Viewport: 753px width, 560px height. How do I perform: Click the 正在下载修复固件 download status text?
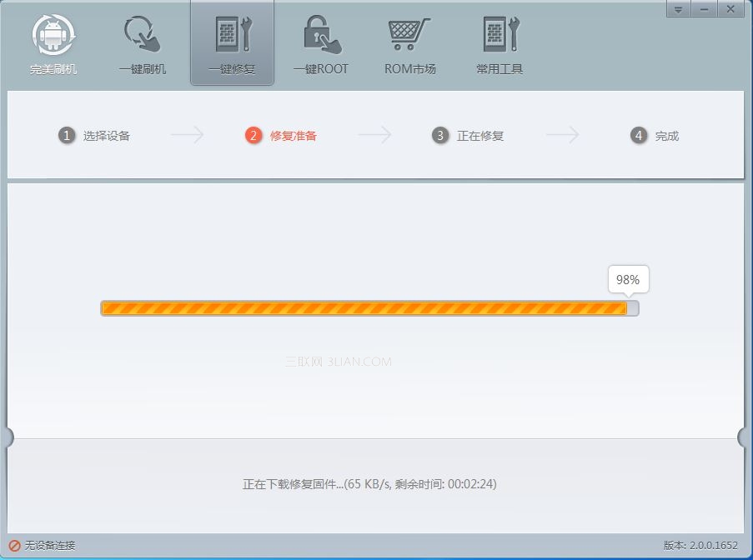tap(369, 483)
